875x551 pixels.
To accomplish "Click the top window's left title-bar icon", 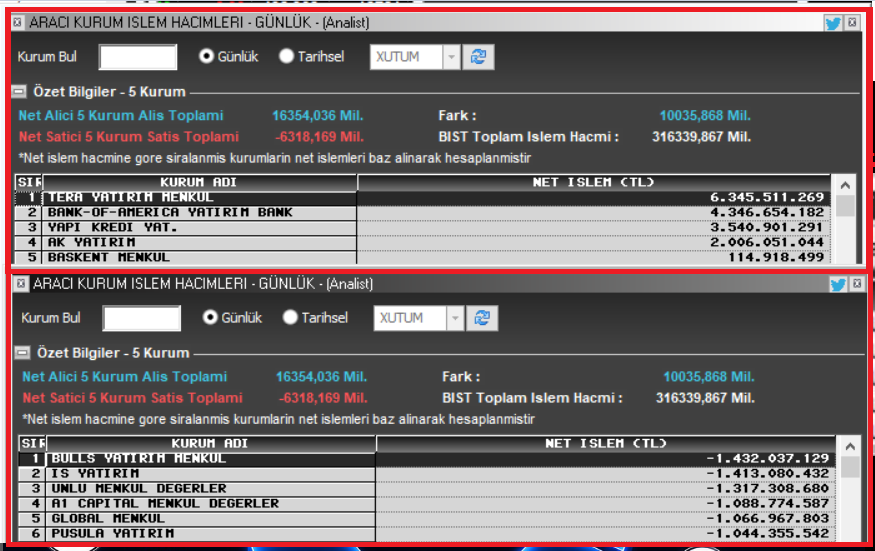I will coord(17,22).
